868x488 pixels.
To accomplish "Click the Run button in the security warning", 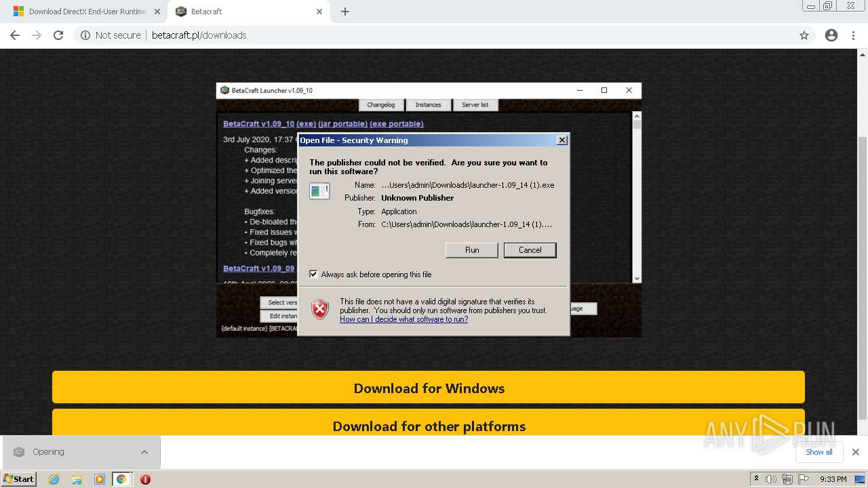I will pos(471,250).
